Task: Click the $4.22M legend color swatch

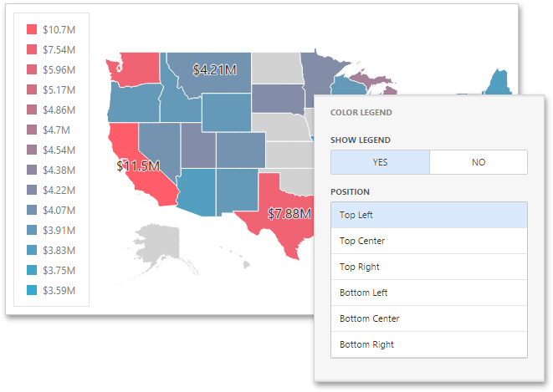Action: pos(32,190)
